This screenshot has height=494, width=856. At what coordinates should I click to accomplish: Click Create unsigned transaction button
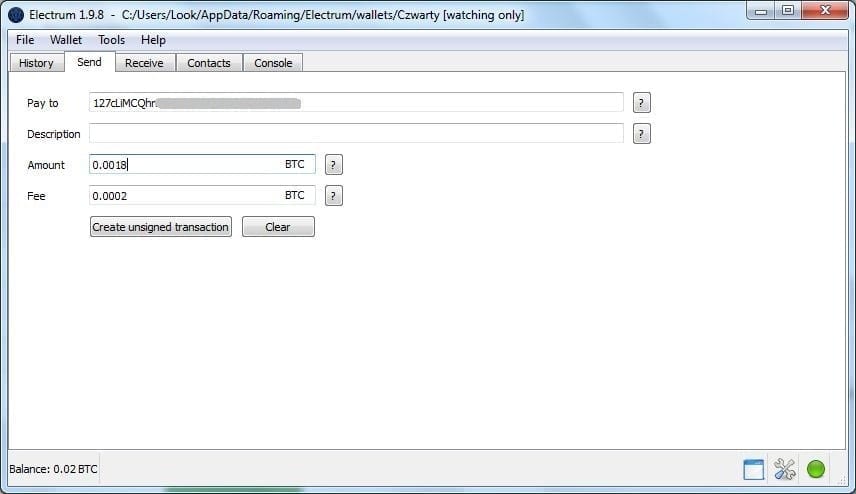point(160,227)
